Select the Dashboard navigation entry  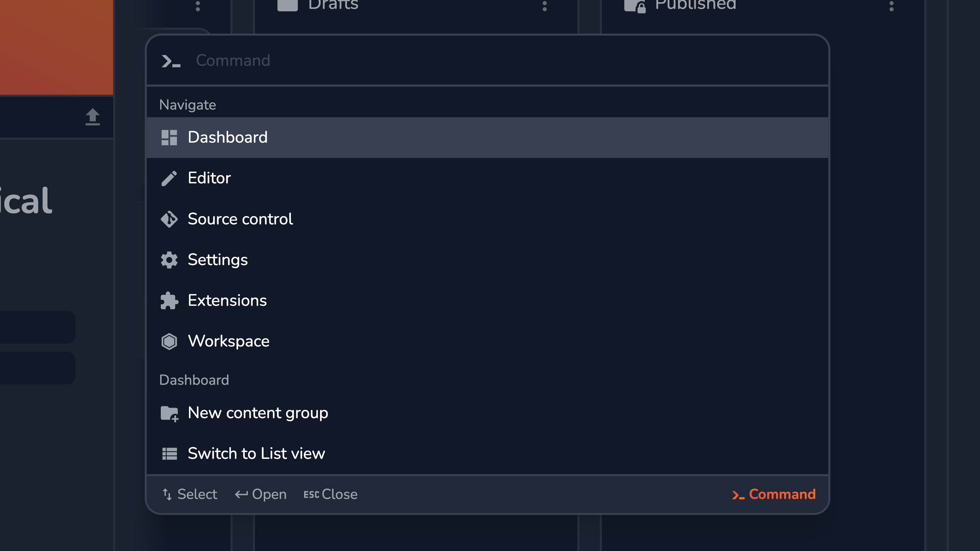pos(487,137)
